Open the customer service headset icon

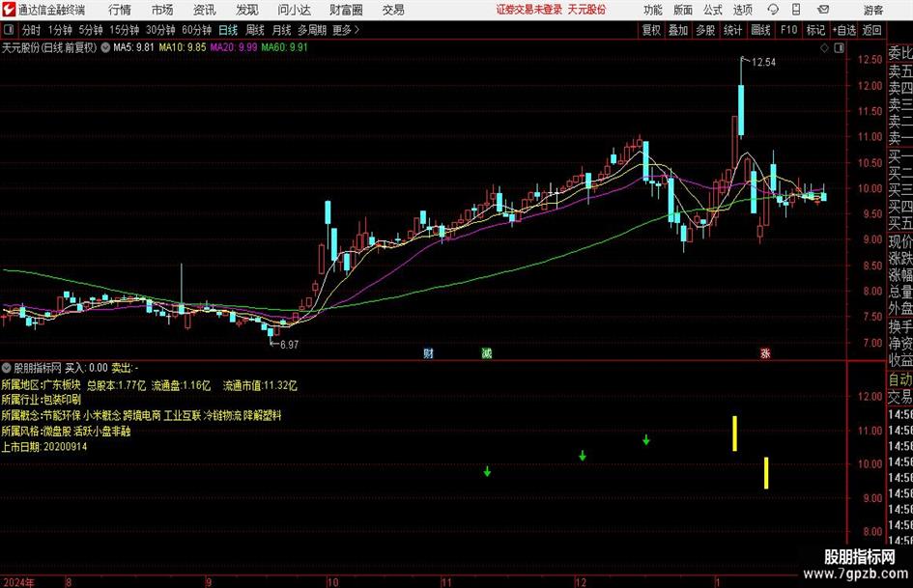[x=773, y=10]
